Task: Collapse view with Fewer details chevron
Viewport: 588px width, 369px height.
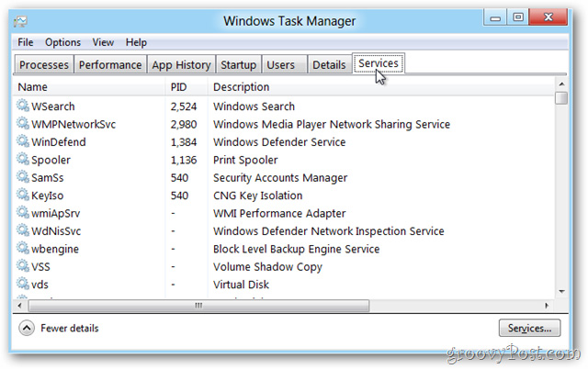Action: pyautogui.click(x=27, y=329)
